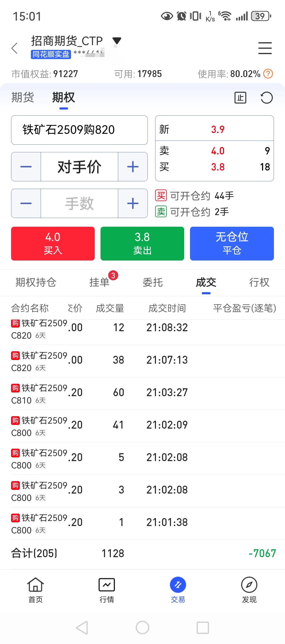Image resolution: width=285 pixels, height=644 pixels.
Task: Tap the back arrow icon
Action: pyautogui.click(x=15, y=48)
